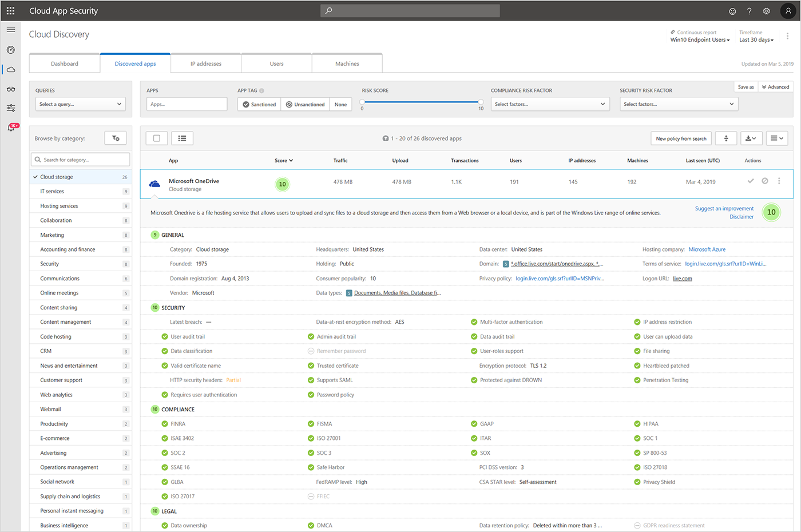Open the Control policies icon in the sidebar

point(11,108)
